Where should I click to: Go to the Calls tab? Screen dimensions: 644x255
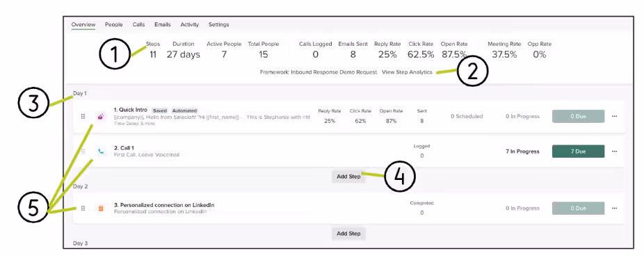tap(138, 24)
